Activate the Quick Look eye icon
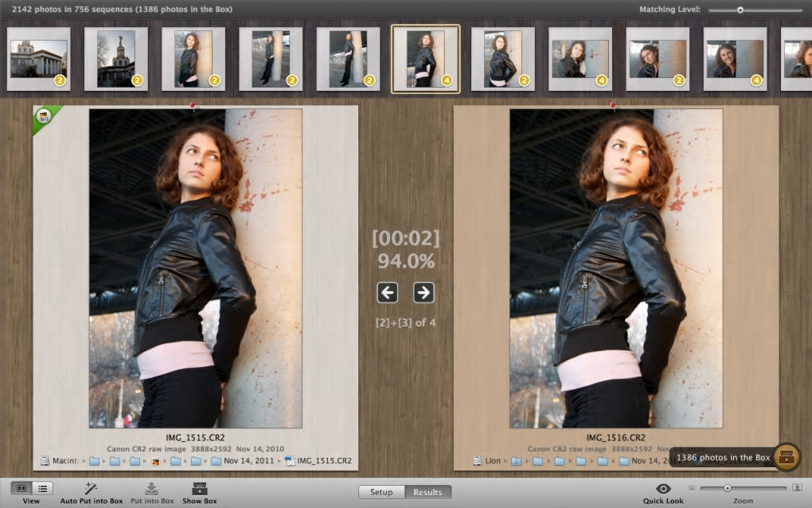 [663, 488]
